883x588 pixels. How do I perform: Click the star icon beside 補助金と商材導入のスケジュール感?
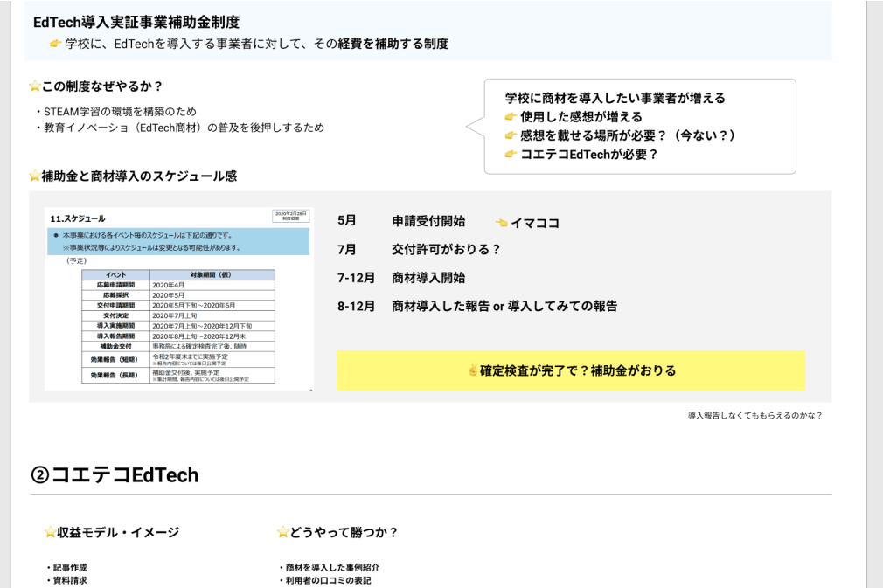35,176
